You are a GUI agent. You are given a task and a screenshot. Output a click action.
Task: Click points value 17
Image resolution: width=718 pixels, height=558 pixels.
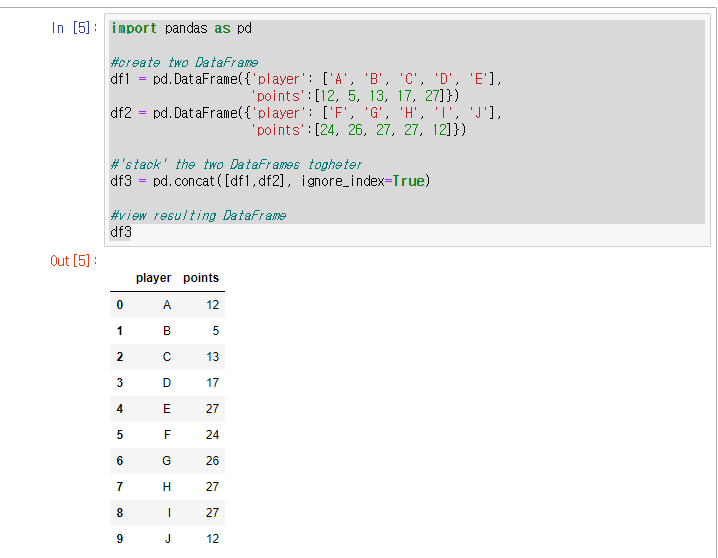[212, 383]
